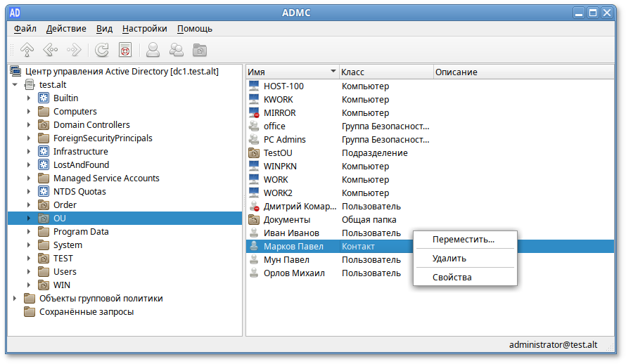This screenshot has height=364, width=626.
Task: Click the create organizational unit toolbar icon
Action: 200,50
